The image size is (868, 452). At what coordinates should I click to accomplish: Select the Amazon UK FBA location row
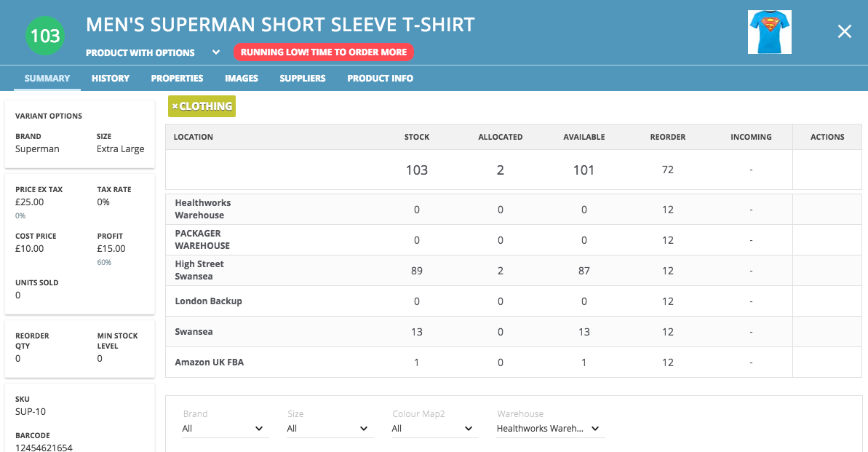click(514, 362)
